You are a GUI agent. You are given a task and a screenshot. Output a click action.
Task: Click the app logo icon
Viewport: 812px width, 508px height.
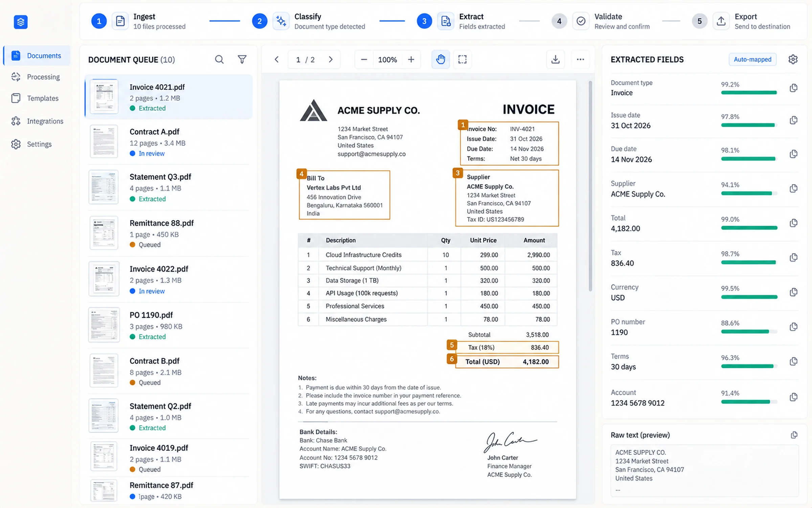click(x=21, y=22)
